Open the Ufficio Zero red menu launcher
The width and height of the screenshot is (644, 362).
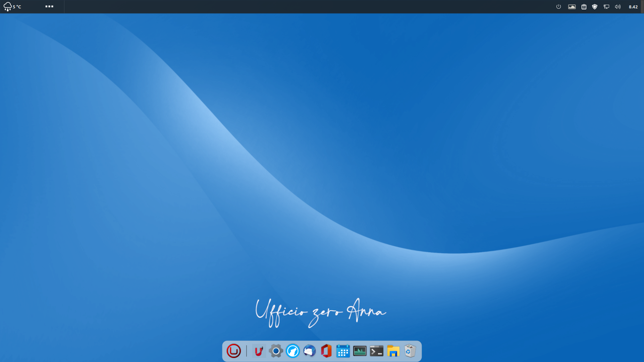pyautogui.click(x=234, y=351)
